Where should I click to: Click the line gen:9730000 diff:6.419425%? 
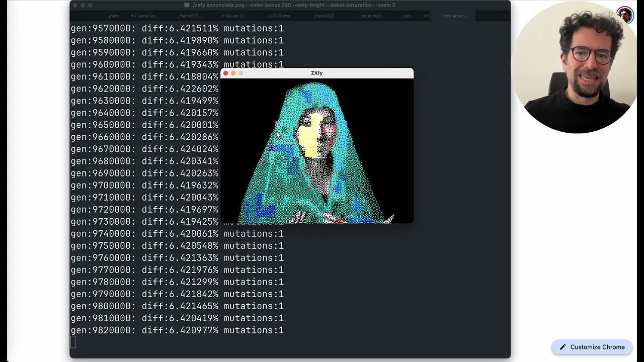(145, 222)
